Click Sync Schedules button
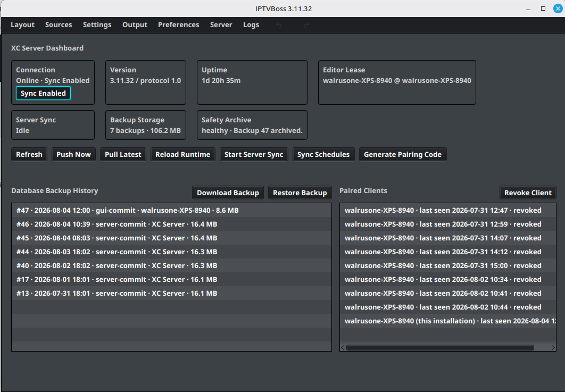Image resolution: width=565 pixels, height=392 pixels. click(x=323, y=155)
